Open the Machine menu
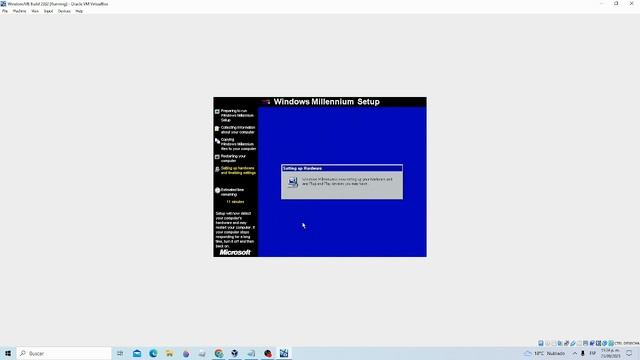Screen dimensions: 640x360 19,11
